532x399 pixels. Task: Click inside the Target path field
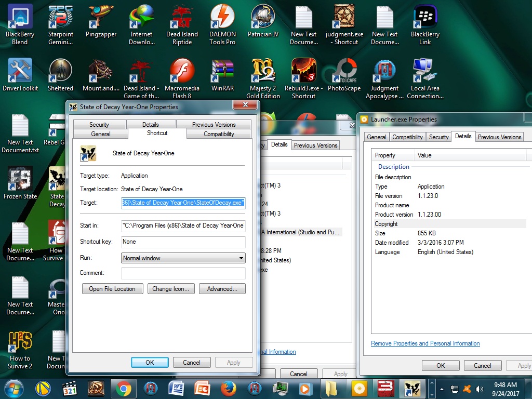pos(183,203)
